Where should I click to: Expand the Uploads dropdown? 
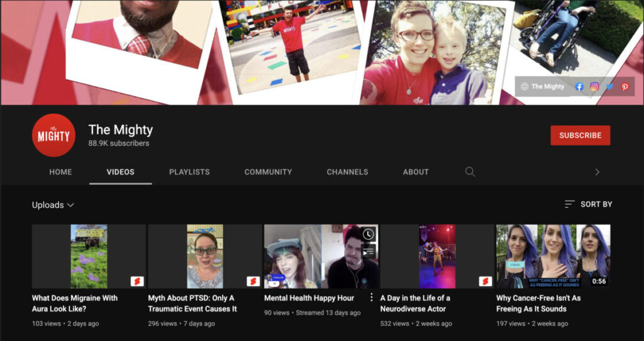[53, 205]
